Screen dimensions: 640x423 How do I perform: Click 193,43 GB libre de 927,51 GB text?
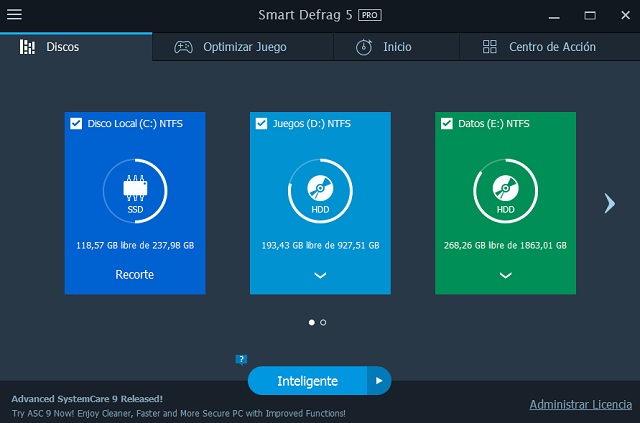[320, 245]
